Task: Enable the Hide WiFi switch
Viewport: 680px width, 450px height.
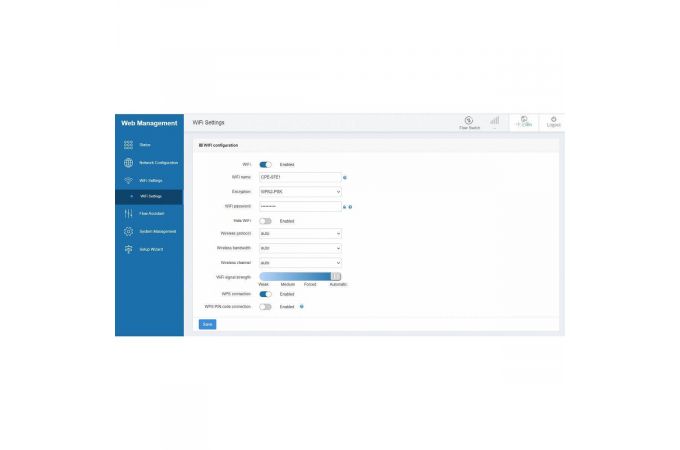Action: click(266, 221)
